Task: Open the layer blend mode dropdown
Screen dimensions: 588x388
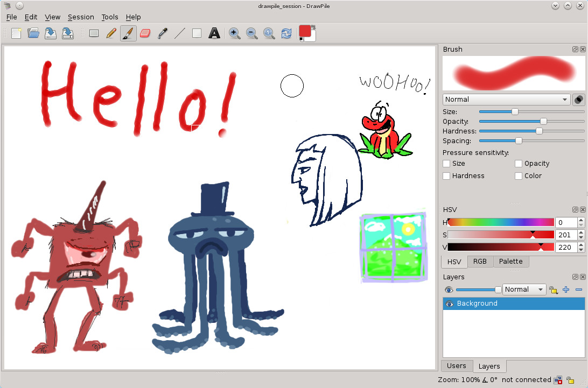Action: click(524, 290)
